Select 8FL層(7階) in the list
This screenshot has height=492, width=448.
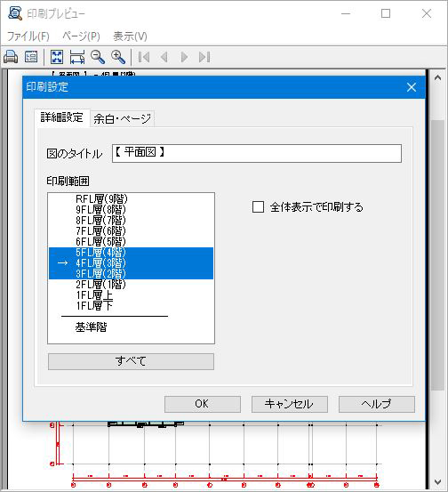pyautogui.click(x=131, y=221)
